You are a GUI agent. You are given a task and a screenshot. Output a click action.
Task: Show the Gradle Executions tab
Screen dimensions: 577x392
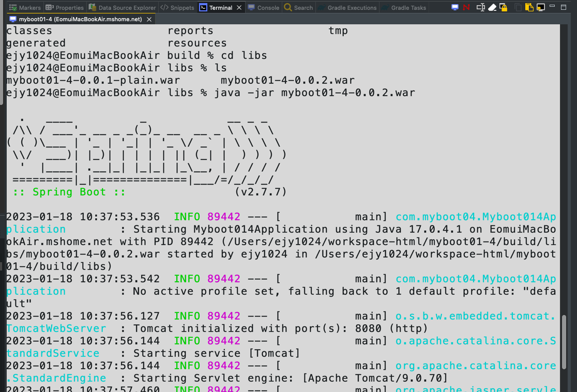click(x=347, y=8)
